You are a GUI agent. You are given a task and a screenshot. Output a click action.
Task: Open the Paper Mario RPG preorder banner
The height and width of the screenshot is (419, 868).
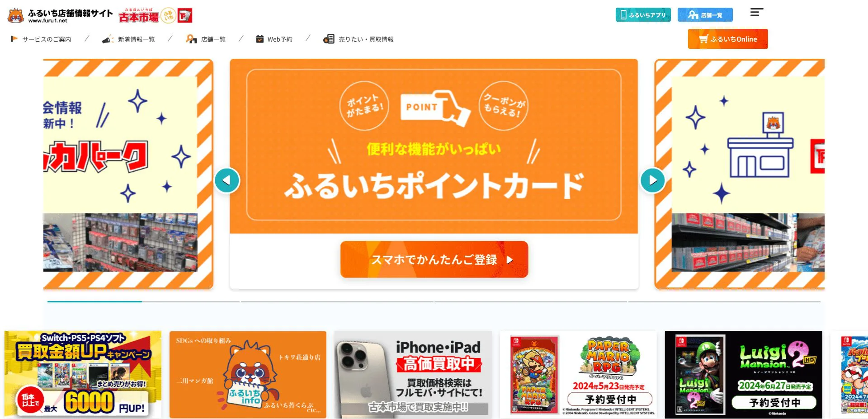578,374
